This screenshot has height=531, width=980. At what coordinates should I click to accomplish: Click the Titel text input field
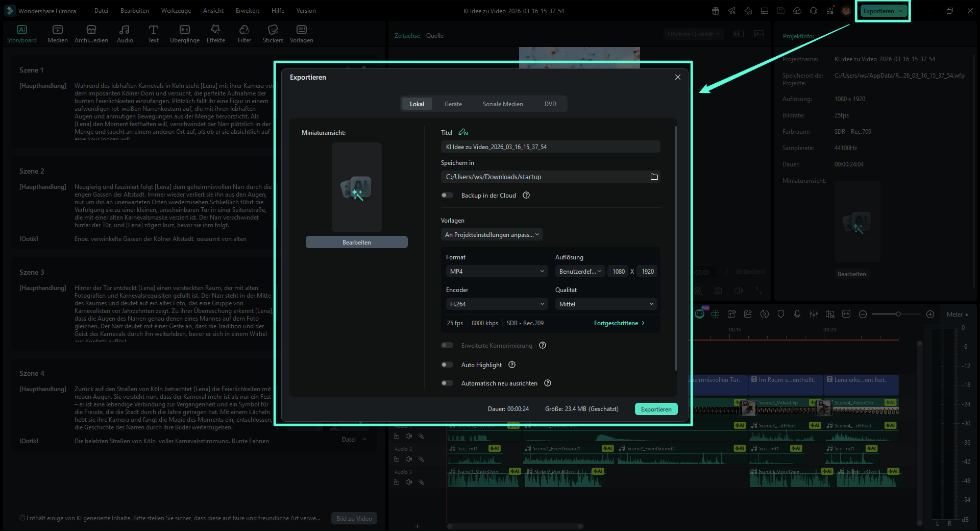[x=550, y=147]
